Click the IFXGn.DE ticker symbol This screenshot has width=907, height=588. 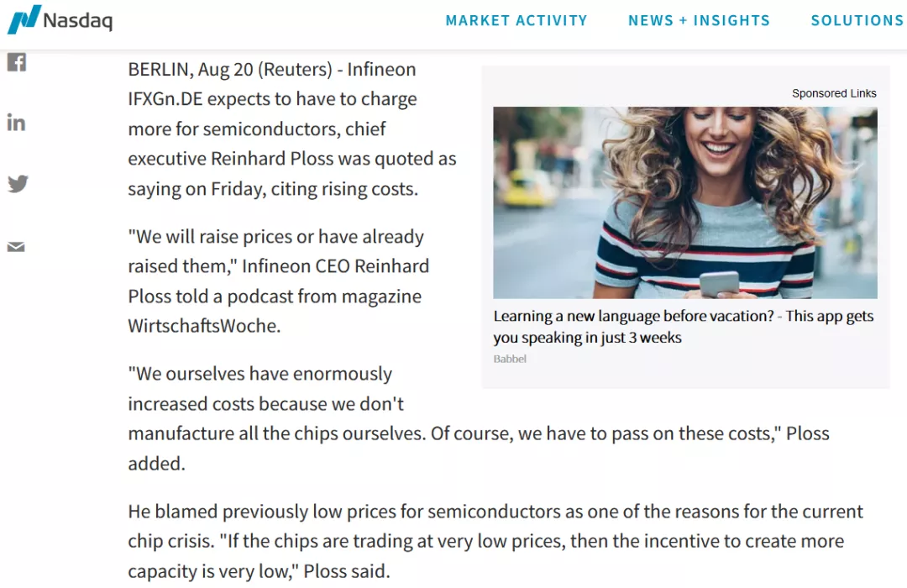(165, 99)
